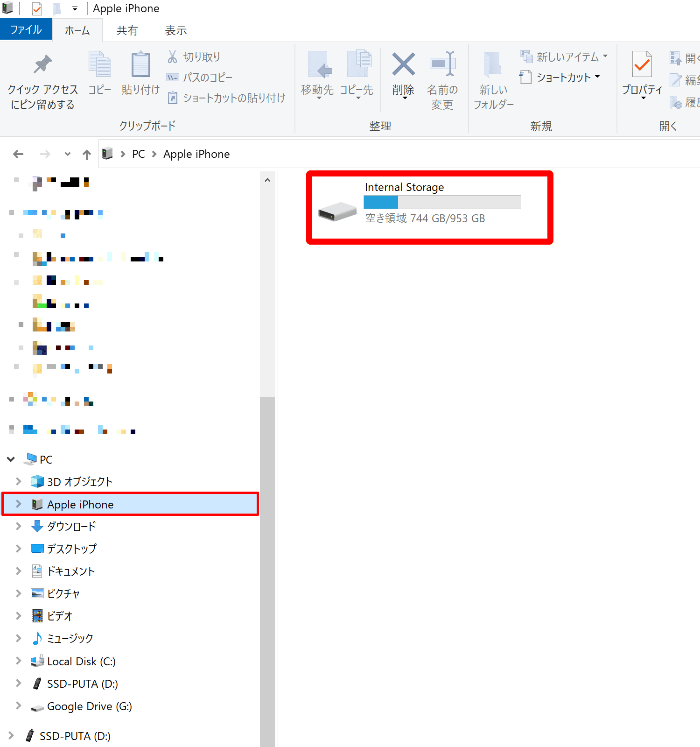Click the New folder (新しいフォルダー) icon
This screenshot has height=747, width=700.
pyautogui.click(x=493, y=64)
